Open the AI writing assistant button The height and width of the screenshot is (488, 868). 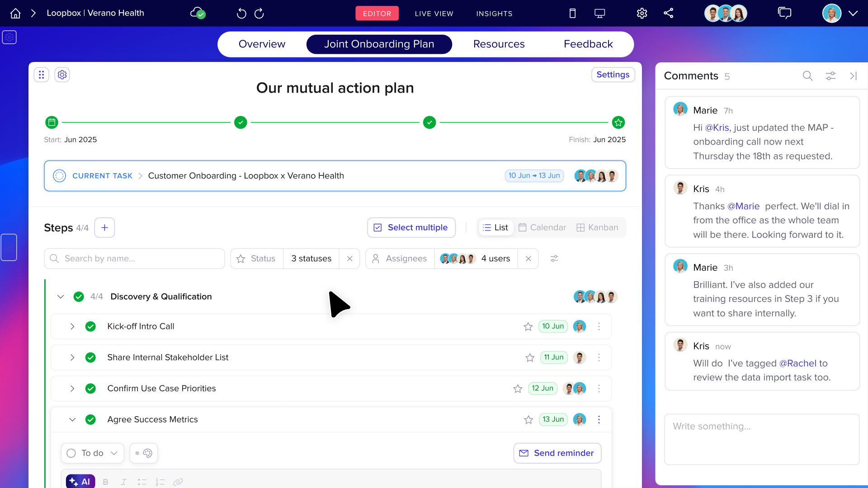pyautogui.click(x=80, y=482)
